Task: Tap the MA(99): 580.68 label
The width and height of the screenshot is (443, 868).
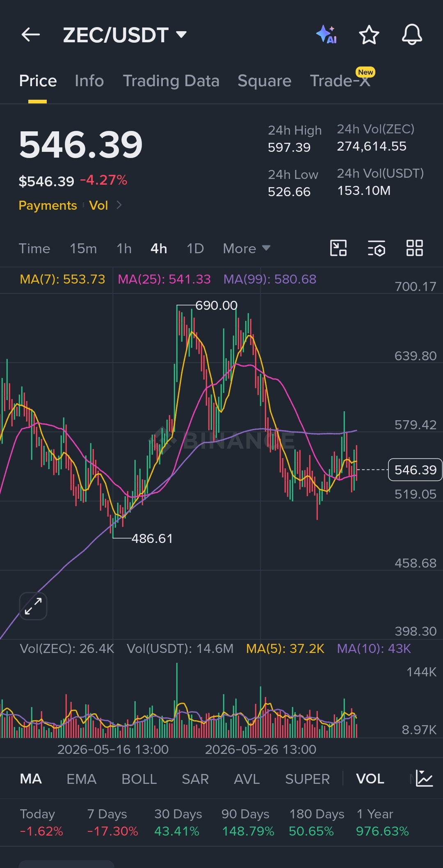Action: coord(270,279)
